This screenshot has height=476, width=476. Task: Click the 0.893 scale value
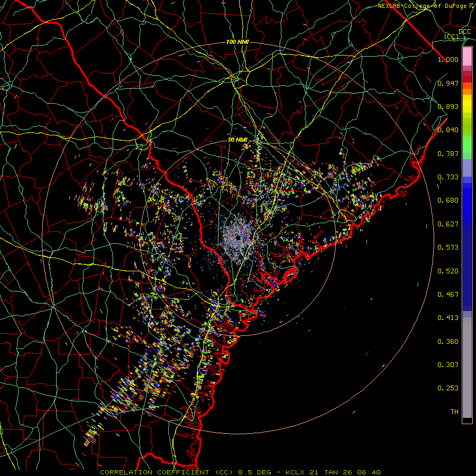pyautogui.click(x=448, y=106)
